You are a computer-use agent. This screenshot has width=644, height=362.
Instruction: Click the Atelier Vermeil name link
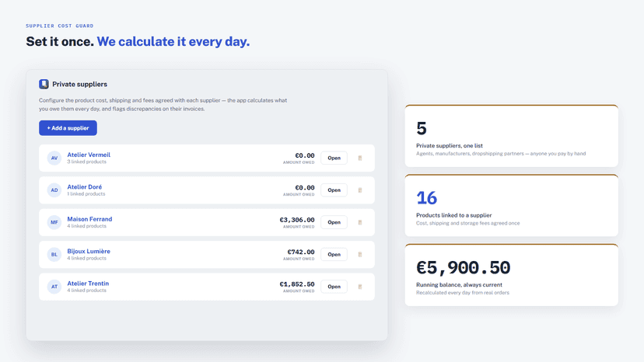point(89,155)
